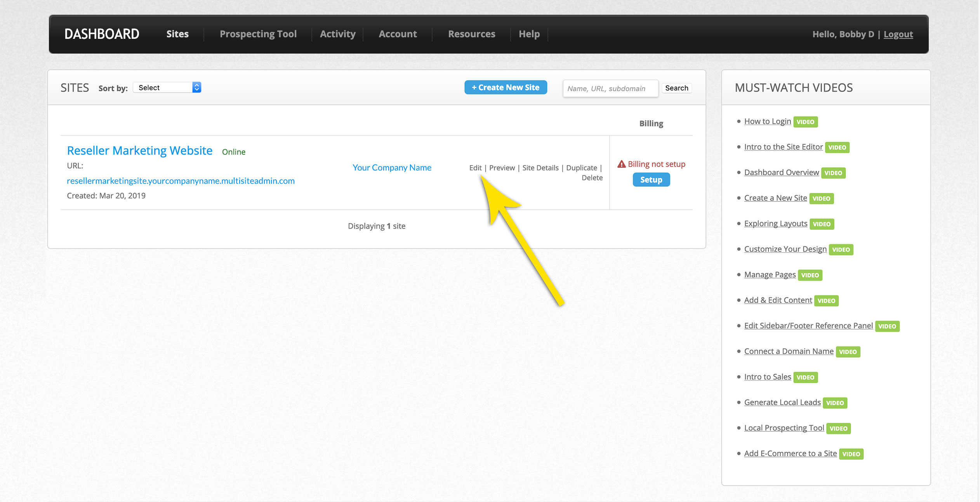
Task: Open the Connect a Domain Name video link
Action: pos(789,351)
